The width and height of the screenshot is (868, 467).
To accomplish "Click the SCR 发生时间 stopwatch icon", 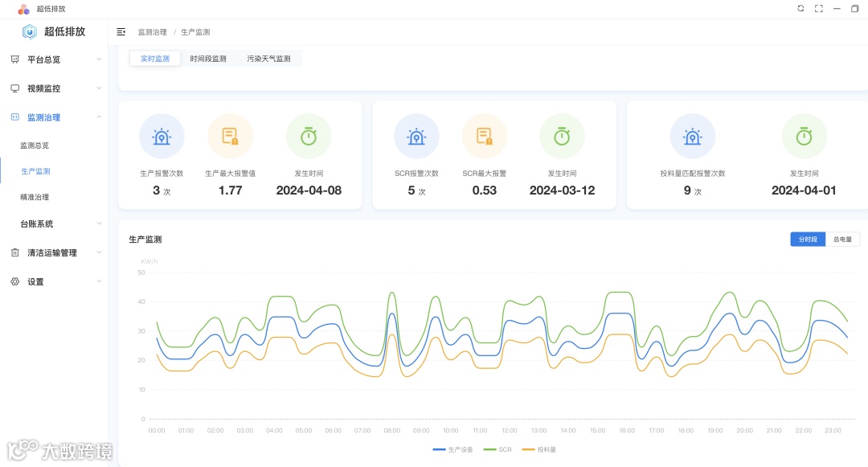I will (x=562, y=136).
